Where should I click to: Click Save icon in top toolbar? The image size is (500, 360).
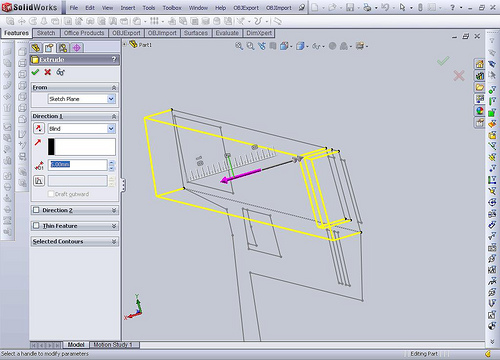coord(350,7)
